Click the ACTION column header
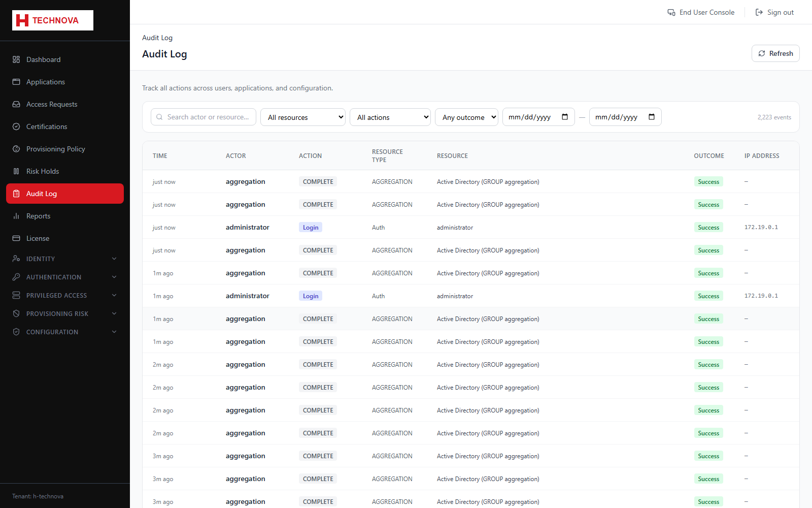This screenshot has width=812, height=508. coord(310,156)
